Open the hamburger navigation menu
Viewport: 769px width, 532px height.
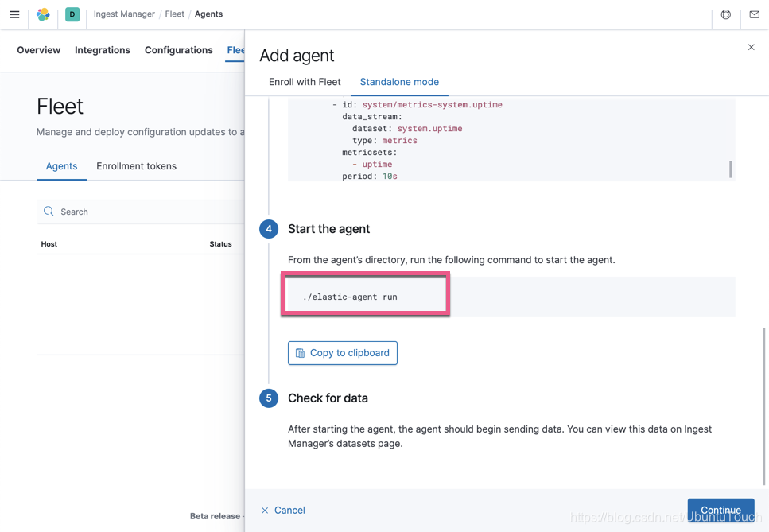(x=14, y=14)
